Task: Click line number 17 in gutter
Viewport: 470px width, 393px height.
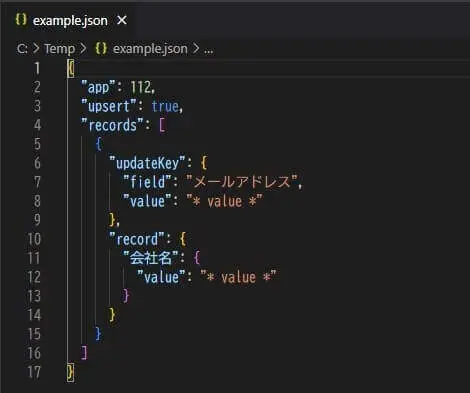Action: pyautogui.click(x=34, y=372)
